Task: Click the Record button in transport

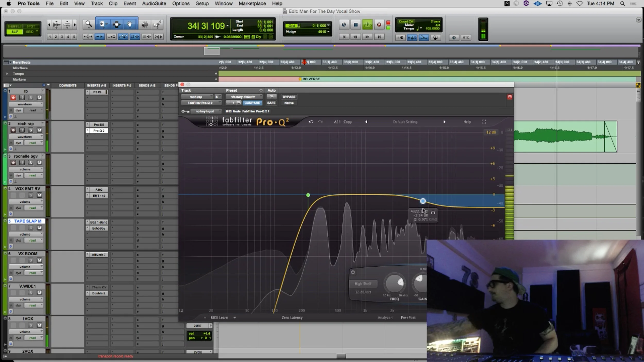Action: coord(379,25)
